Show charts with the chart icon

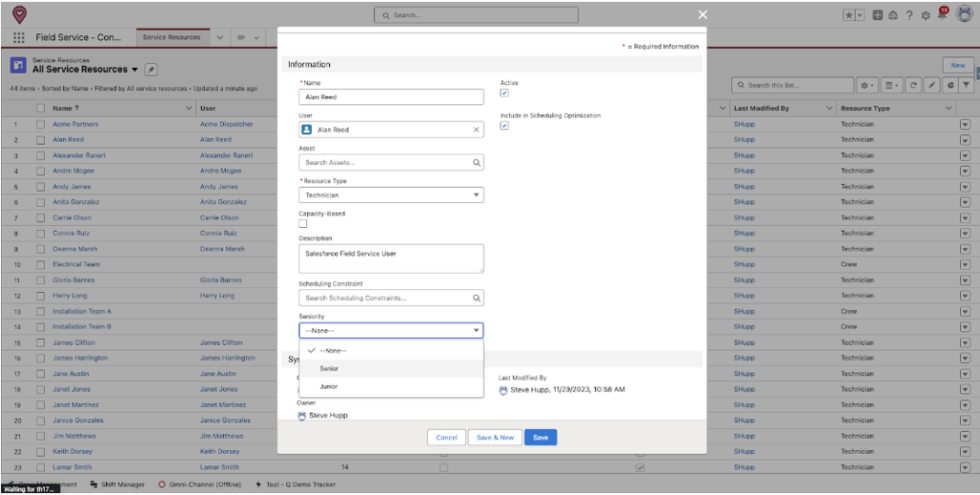pos(948,85)
